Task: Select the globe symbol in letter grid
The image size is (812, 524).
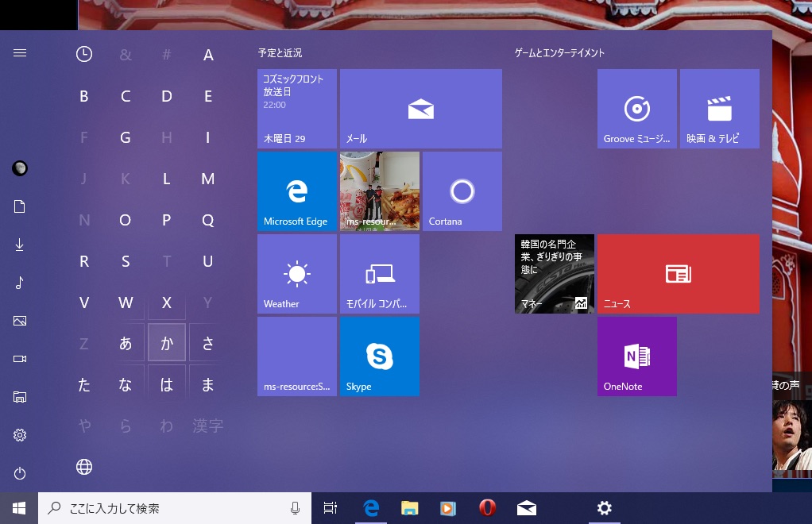Action: (x=84, y=467)
